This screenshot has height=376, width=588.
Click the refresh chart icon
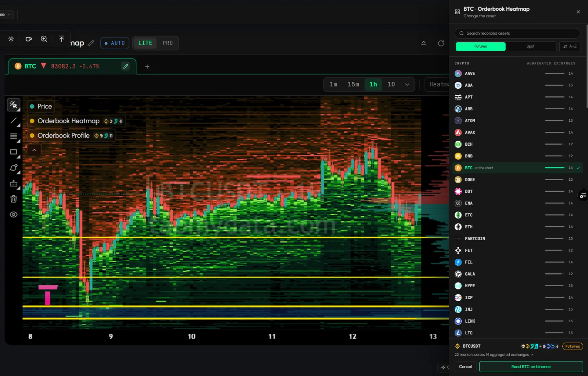coord(441,43)
